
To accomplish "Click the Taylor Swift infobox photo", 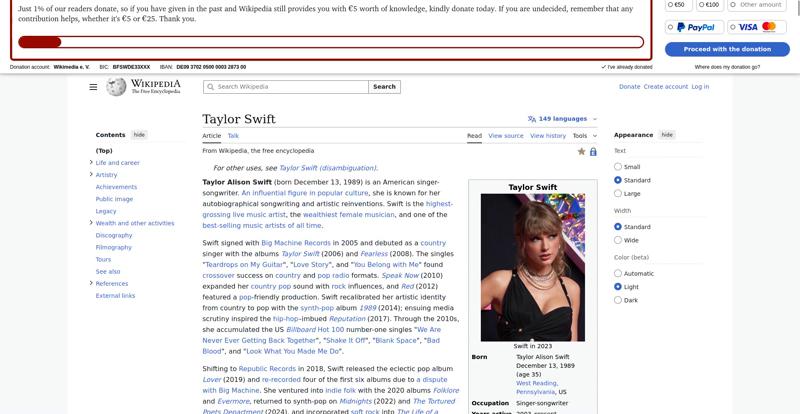I will (x=533, y=267).
